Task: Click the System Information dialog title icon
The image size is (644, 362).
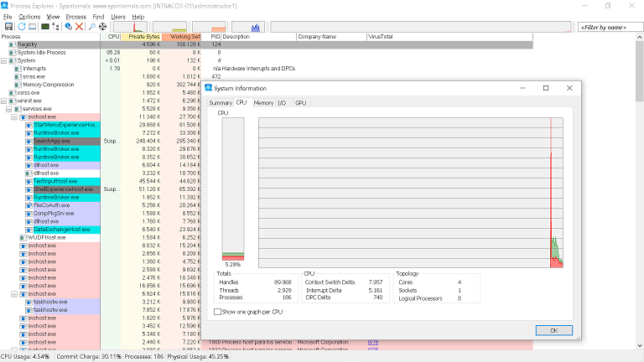Action: [209, 88]
